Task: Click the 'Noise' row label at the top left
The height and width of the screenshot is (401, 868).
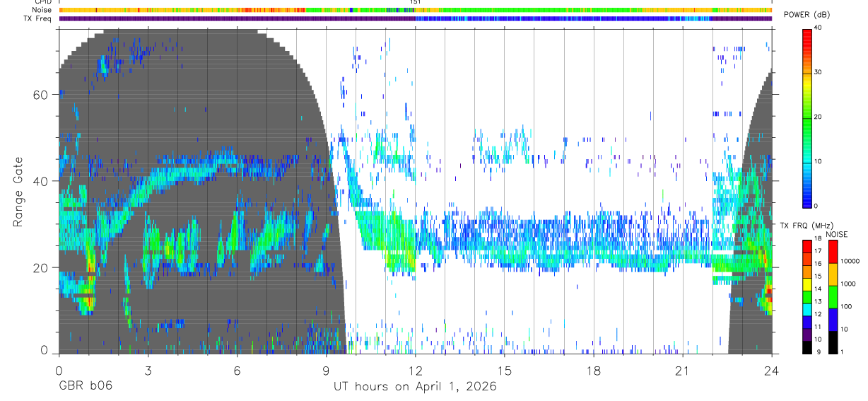Action: 42,10
